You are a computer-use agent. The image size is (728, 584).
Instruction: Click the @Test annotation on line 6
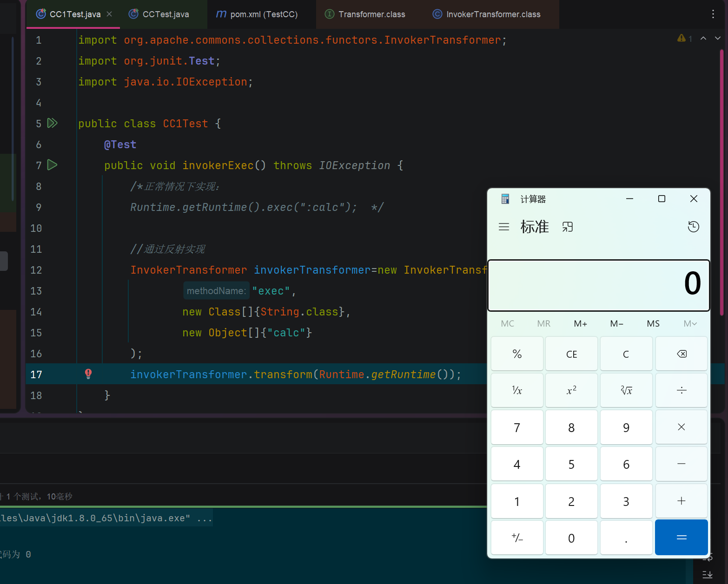120,144
